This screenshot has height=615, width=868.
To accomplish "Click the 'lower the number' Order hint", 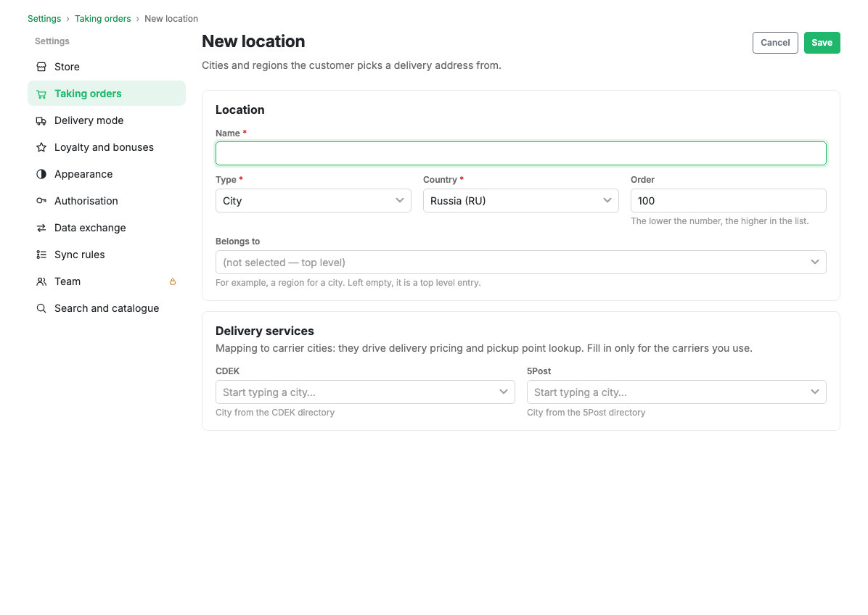I will [720, 221].
